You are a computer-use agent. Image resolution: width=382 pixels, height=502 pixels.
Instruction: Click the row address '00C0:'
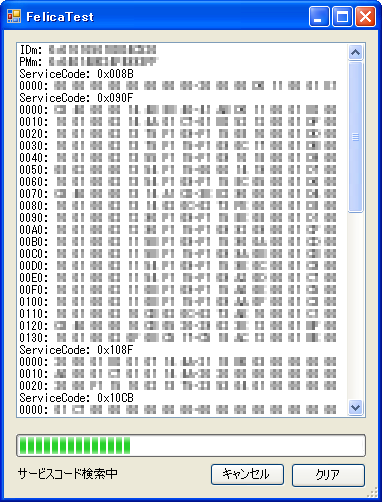point(34,254)
